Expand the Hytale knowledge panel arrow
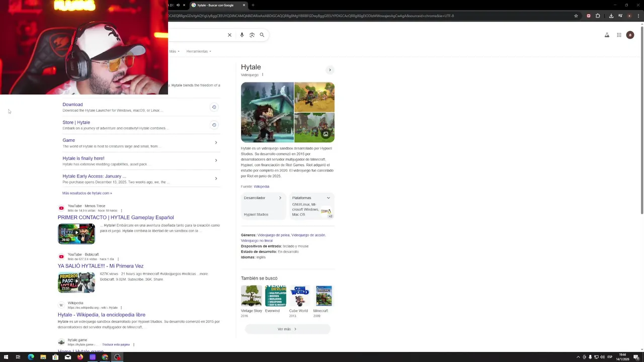 click(x=330, y=70)
